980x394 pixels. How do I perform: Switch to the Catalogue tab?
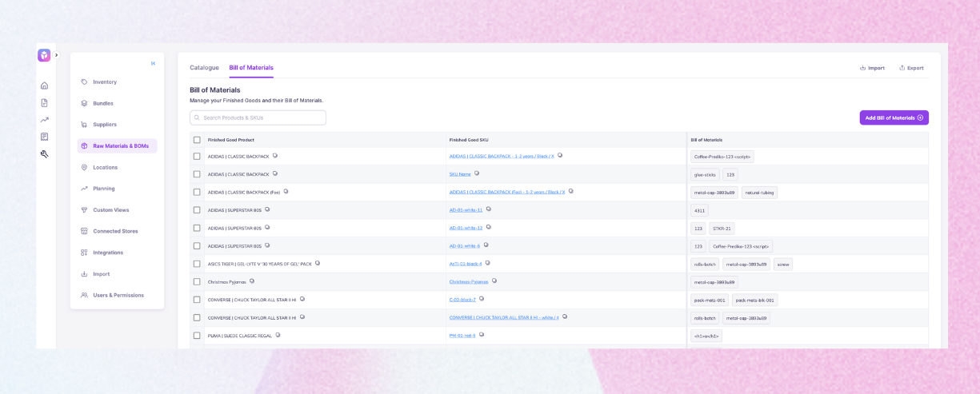click(x=204, y=68)
